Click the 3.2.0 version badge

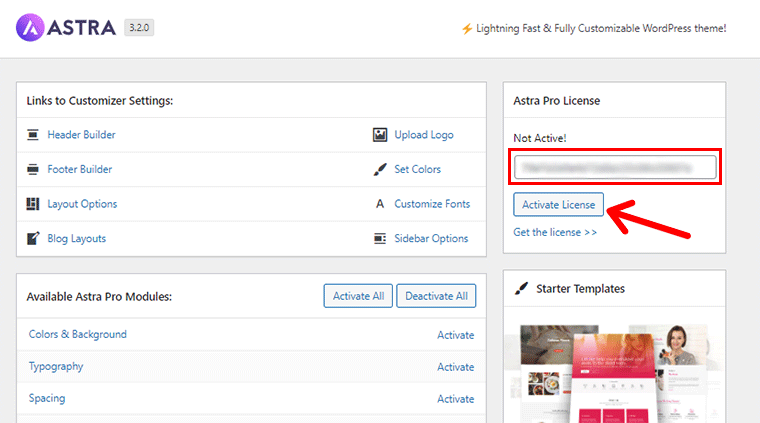139,28
